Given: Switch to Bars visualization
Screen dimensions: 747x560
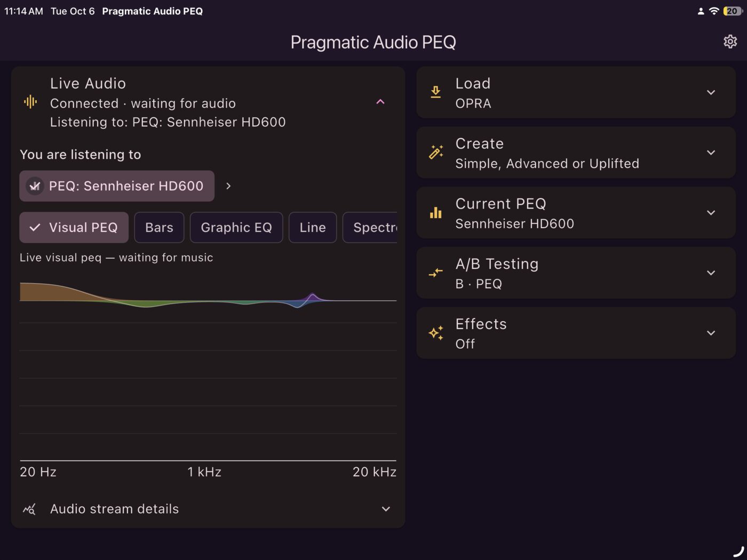Looking at the screenshot, I should click(159, 228).
